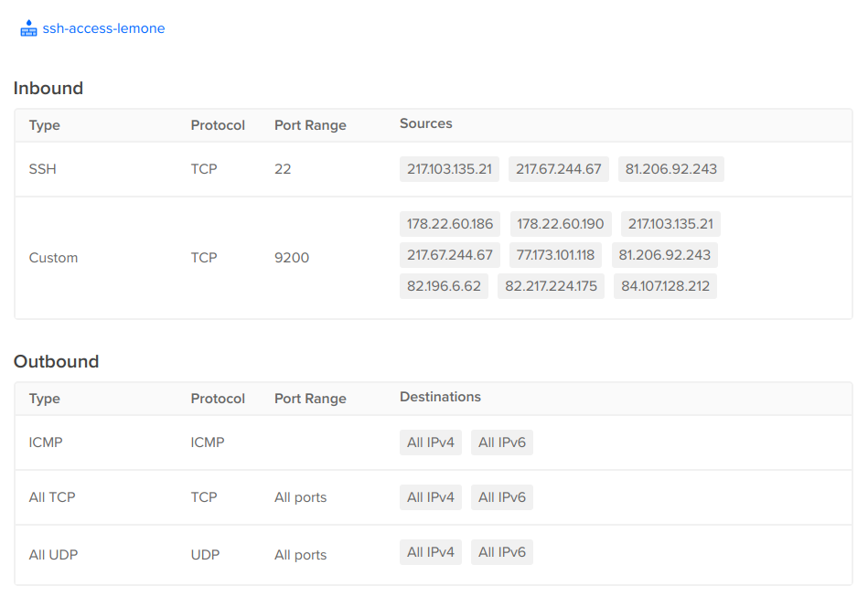Select source 84.107.128.212 for port 9200
868x597 pixels.
664,285
